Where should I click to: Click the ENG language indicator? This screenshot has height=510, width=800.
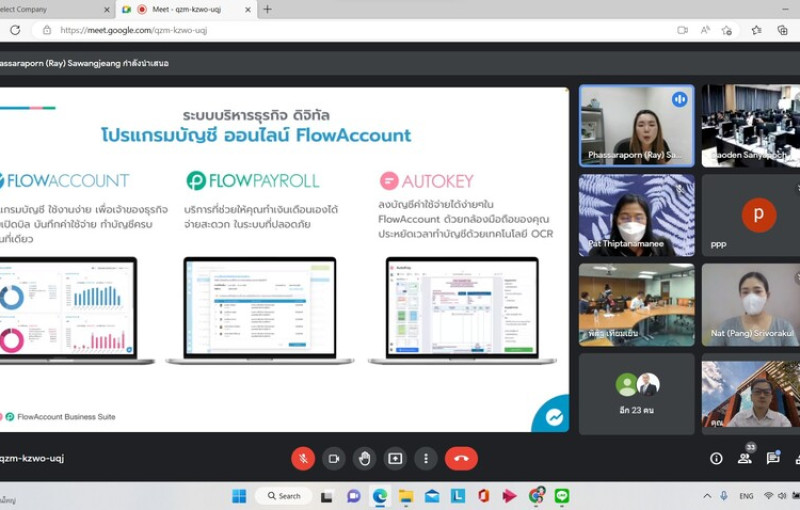(x=746, y=496)
